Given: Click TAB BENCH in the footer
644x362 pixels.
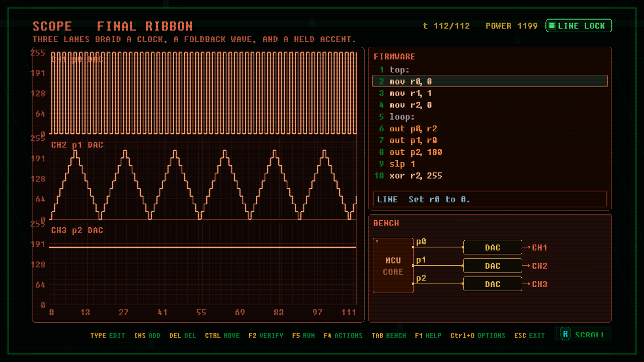Looking at the screenshot, I should pos(389,335).
